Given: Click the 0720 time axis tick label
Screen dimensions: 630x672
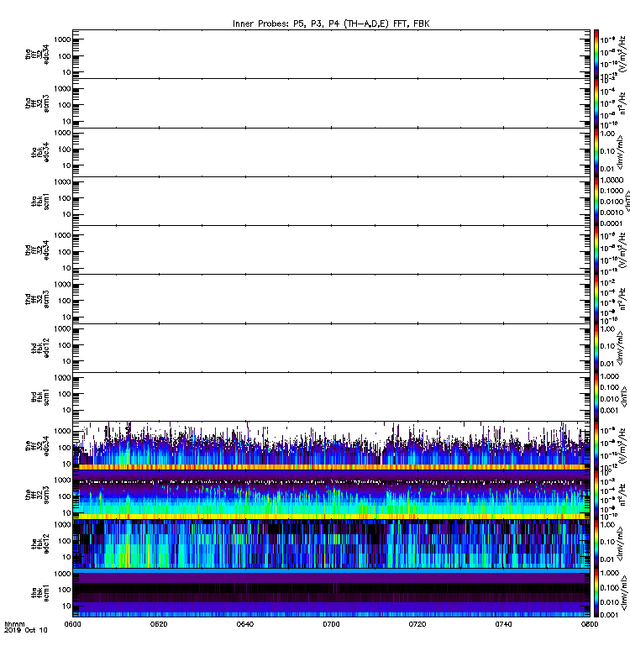Looking at the screenshot, I should (417, 624).
